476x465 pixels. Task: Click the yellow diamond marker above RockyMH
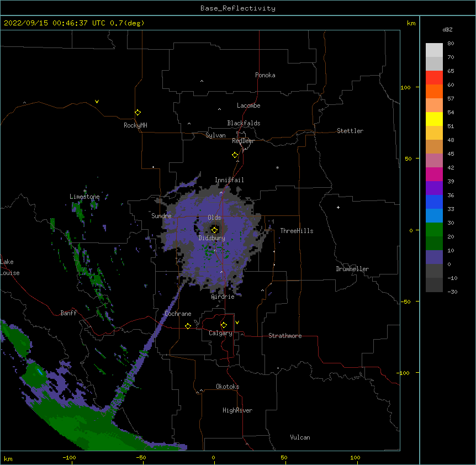pyautogui.click(x=138, y=113)
